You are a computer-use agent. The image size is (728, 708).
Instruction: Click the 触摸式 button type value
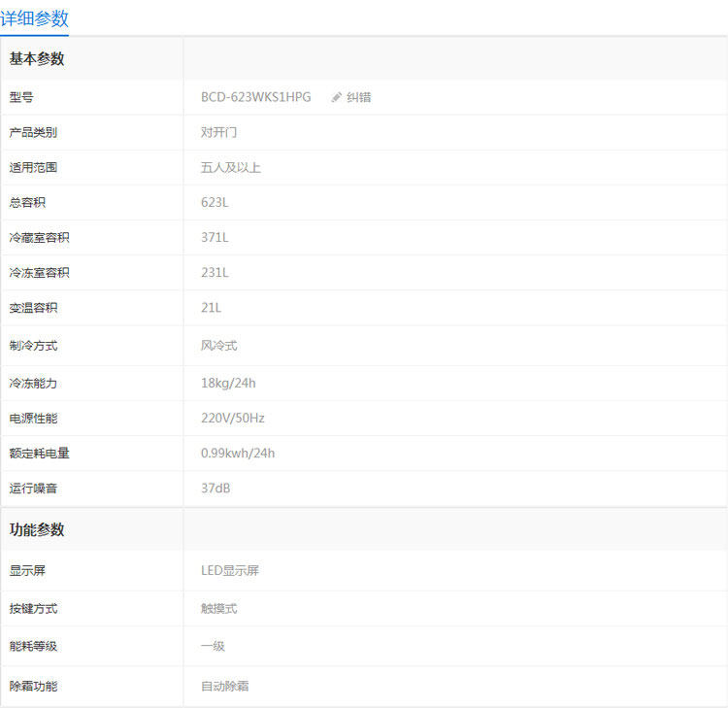coord(218,609)
